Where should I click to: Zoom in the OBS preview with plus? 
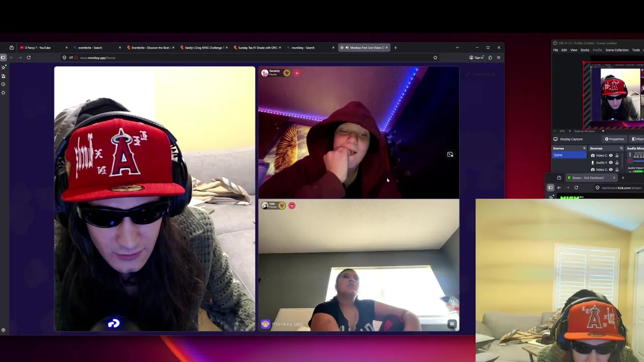coord(569,131)
